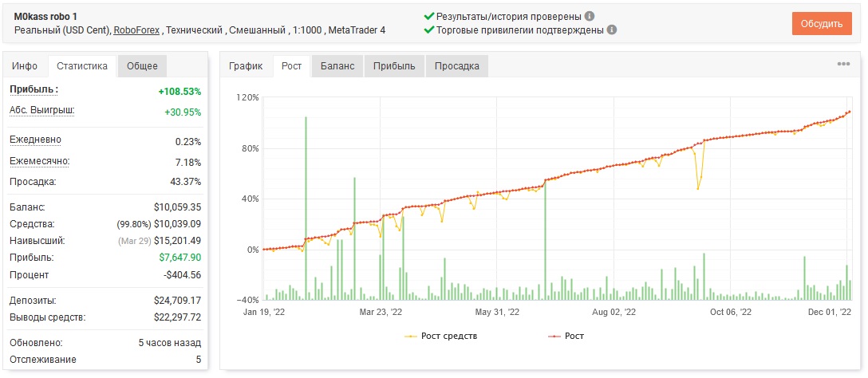Click the 43.37% drawdown value

185,182
